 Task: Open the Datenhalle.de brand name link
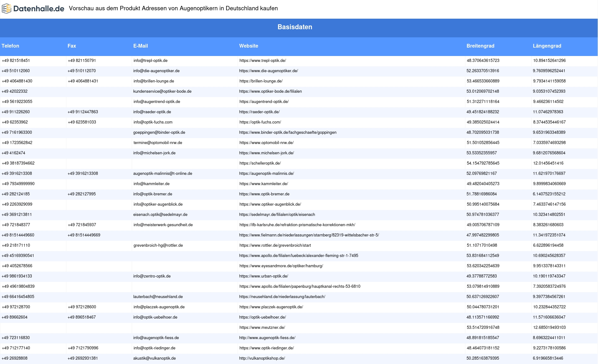click(x=39, y=9)
